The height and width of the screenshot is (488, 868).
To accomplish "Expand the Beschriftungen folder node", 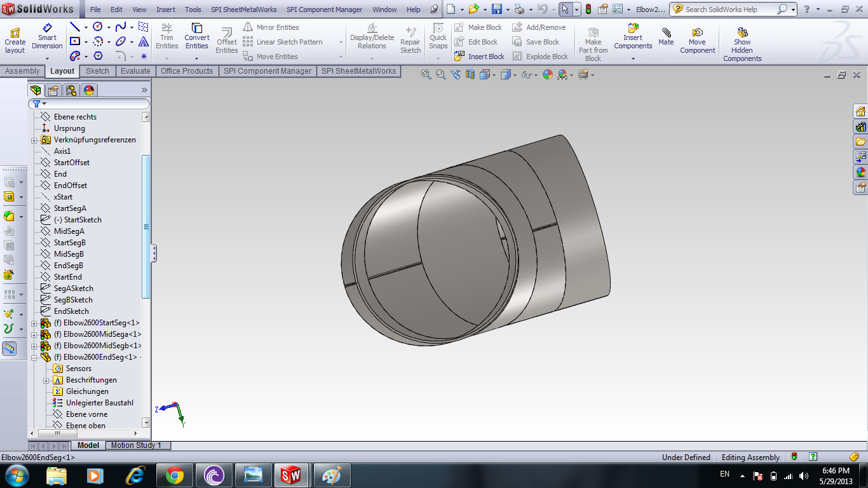I will click(46, 380).
